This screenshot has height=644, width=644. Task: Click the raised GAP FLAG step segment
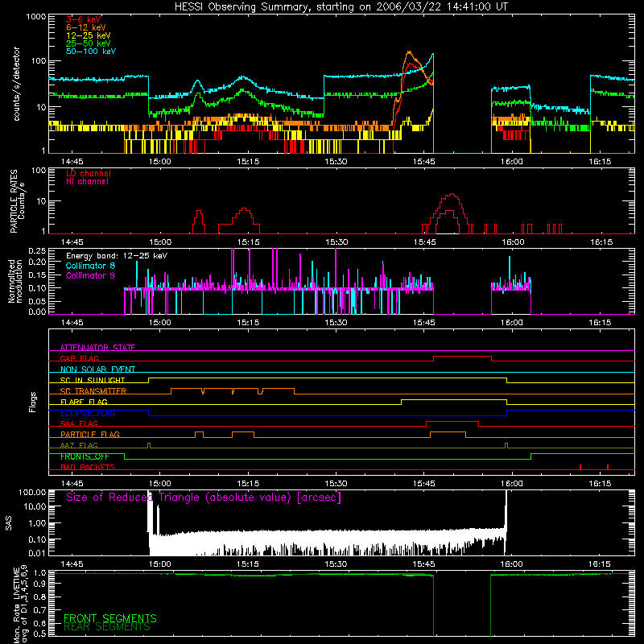click(462, 357)
